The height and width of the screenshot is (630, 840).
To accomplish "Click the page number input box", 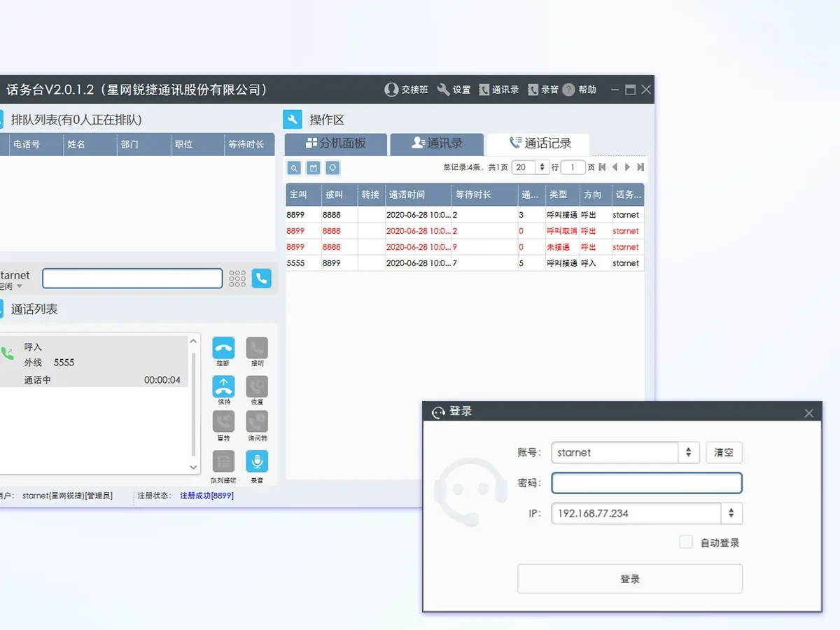I will coord(573,167).
